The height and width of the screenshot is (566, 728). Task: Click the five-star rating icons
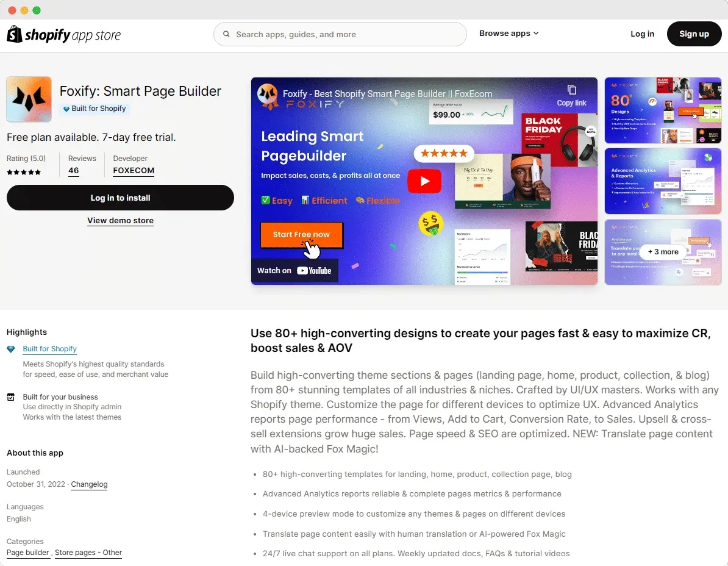tap(24, 172)
